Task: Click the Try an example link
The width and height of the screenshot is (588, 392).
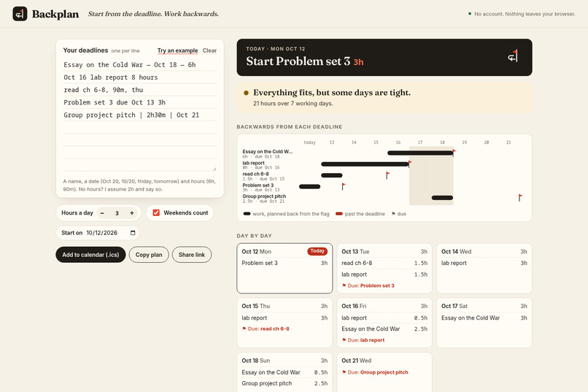Action: (x=177, y=50)
